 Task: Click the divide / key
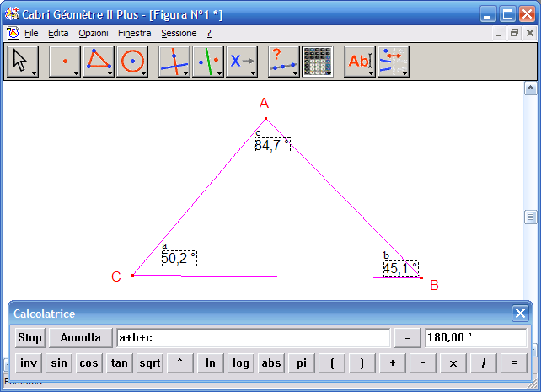click(x=484, y=363)
